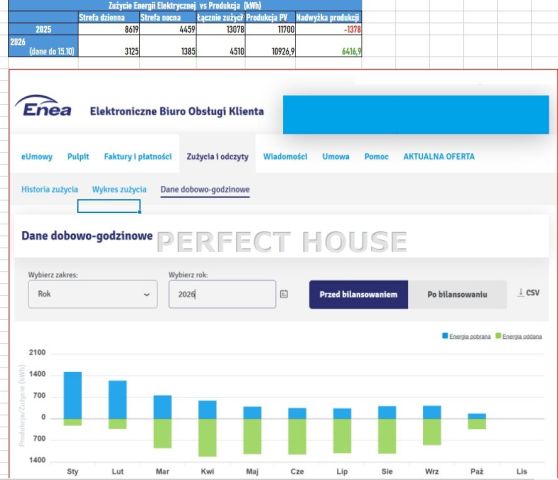558x480 pixels.
Task: Download data via the CSV icon
Action: [528, 292]
